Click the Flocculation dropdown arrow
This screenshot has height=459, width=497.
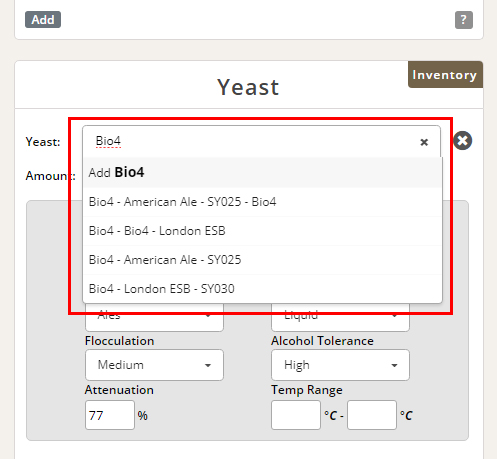(x=208, y=365)
